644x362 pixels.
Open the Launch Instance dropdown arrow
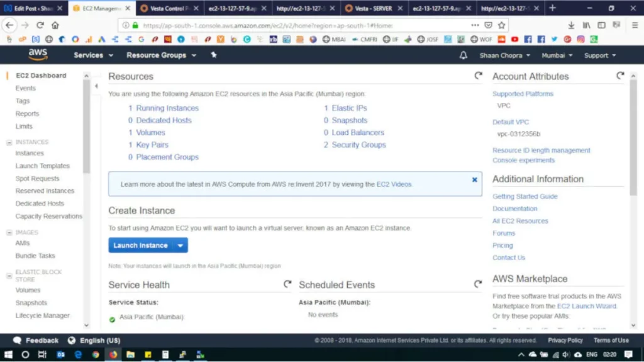(x=180, y=246)
